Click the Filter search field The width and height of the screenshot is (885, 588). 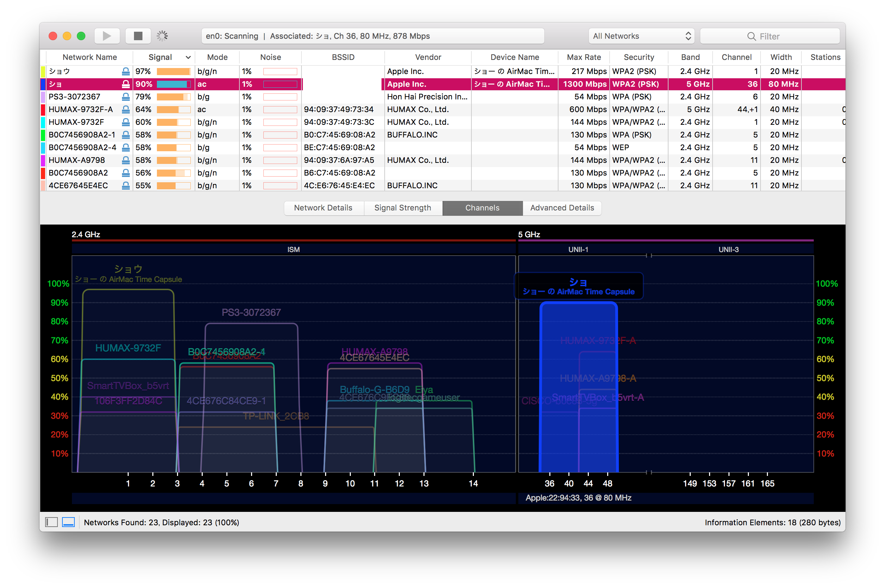(770, 36)
